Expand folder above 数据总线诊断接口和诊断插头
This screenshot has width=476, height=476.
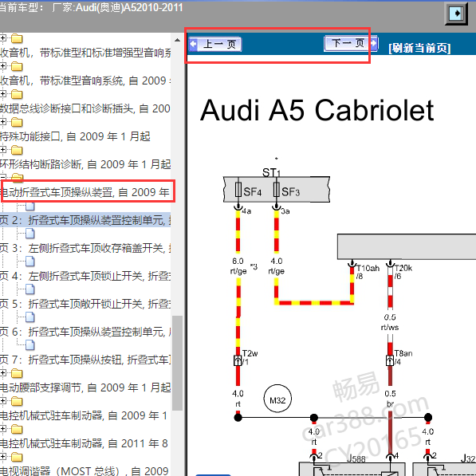(x=2, y=94)
